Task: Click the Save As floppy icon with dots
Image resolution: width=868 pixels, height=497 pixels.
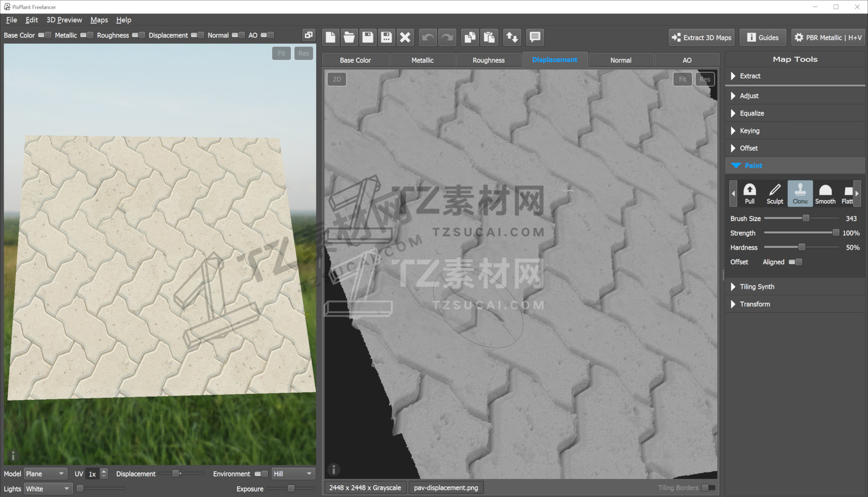Action: coord(386,37)
